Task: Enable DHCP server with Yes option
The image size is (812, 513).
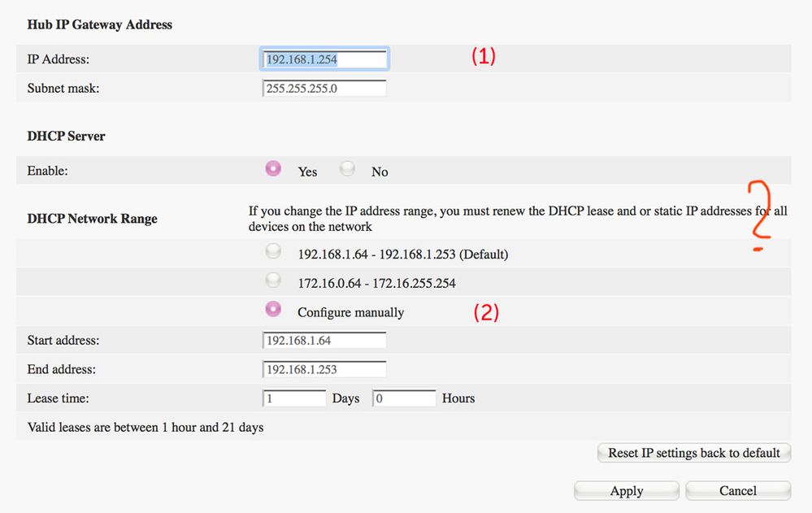Action: [x=274, y=168]
